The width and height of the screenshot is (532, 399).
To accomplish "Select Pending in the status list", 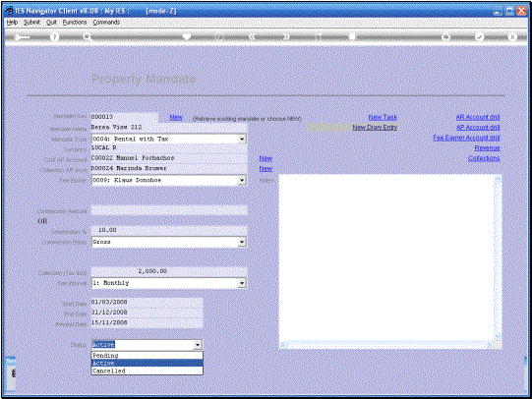I will click(x=148, y=356).
